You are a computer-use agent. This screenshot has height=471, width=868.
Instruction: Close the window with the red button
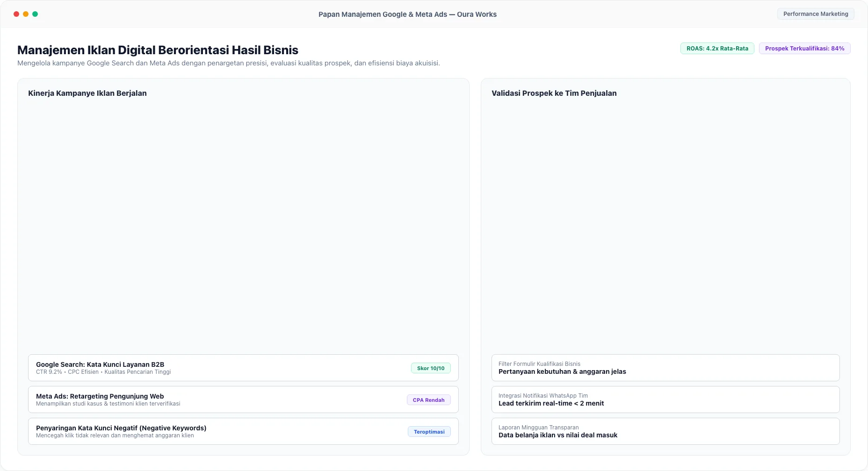(x=16, y=14)
